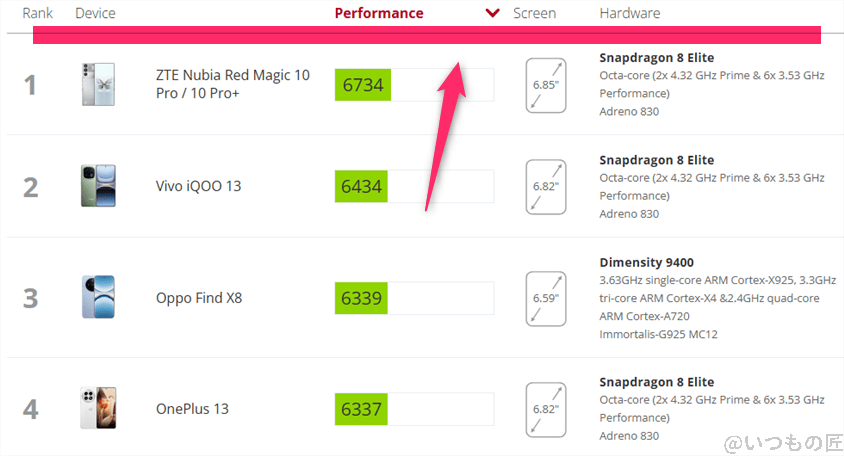Open the Vivo iQOO 13 device link
The image size is (844, 456).
click(x=198, y=186)
